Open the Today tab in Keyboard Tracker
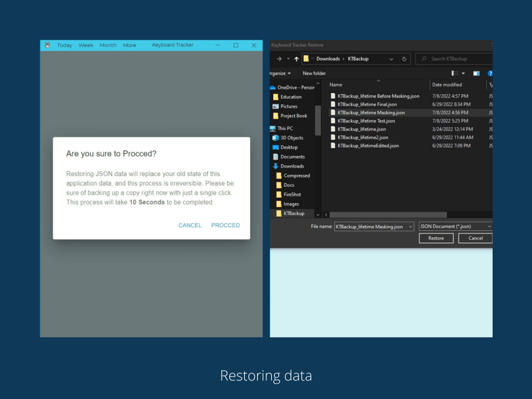The height and width of the screenshot is (399, 532). (64, 45)
